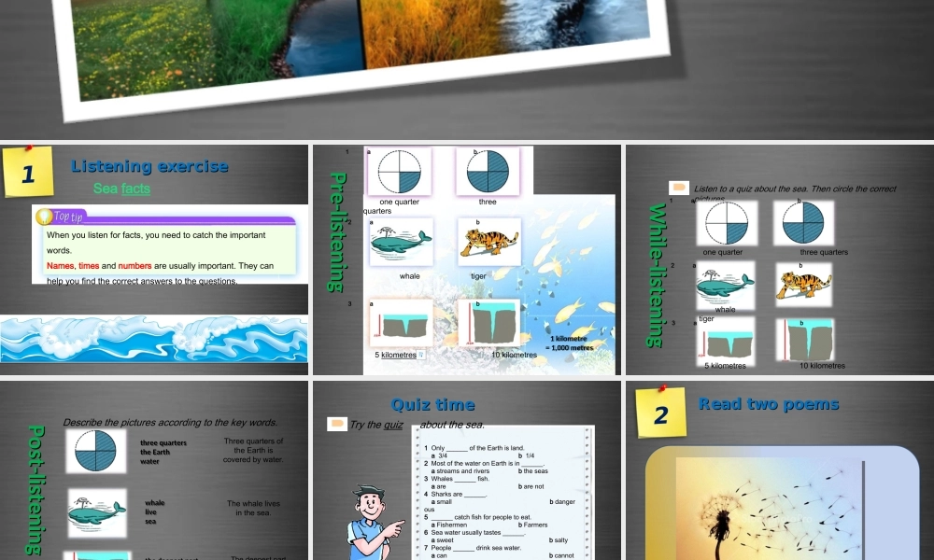Open the dandelion image in poems slide
The height and width of the screenshot is (560, 934).
coord(781,509)
